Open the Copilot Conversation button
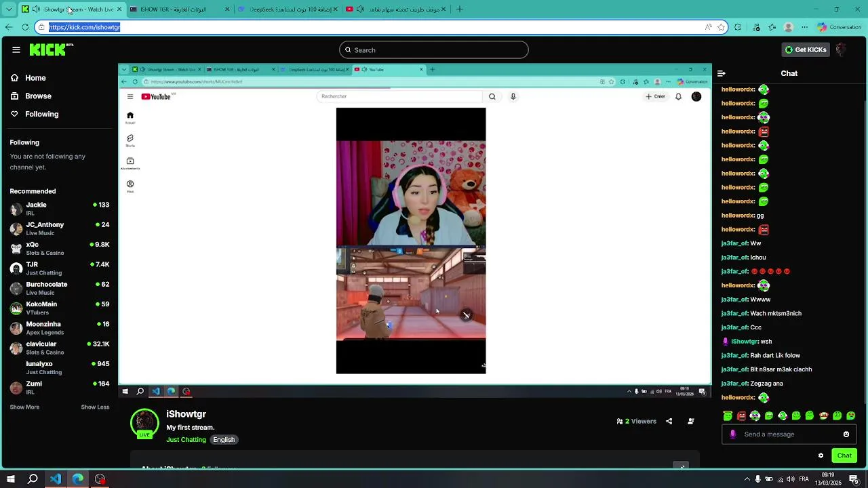 [840, 27]
